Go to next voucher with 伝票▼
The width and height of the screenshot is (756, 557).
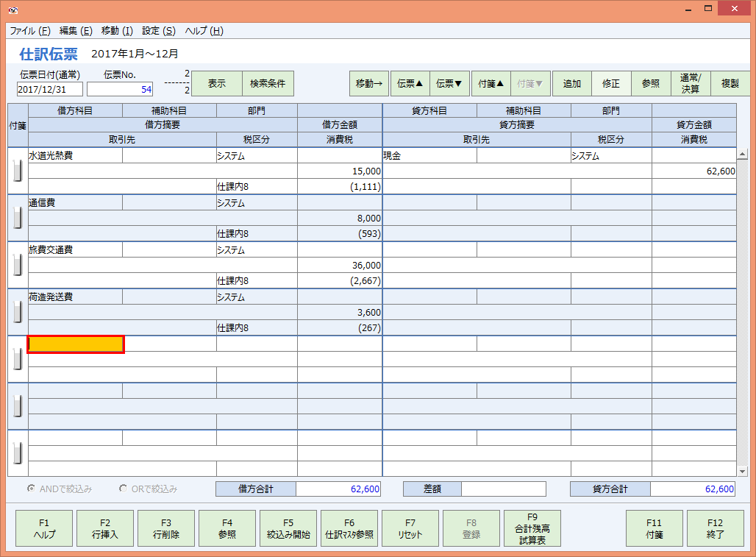click(x=449, y=83)
